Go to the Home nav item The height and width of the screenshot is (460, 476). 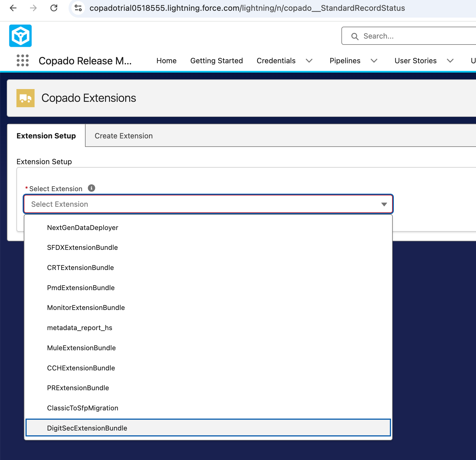pos(167,61)
